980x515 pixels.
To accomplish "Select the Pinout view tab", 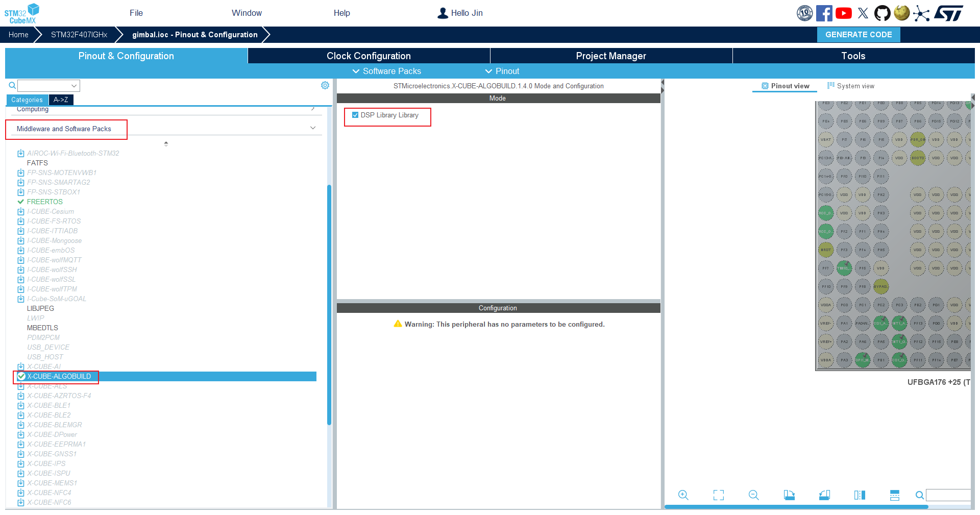I will [785, 86].
